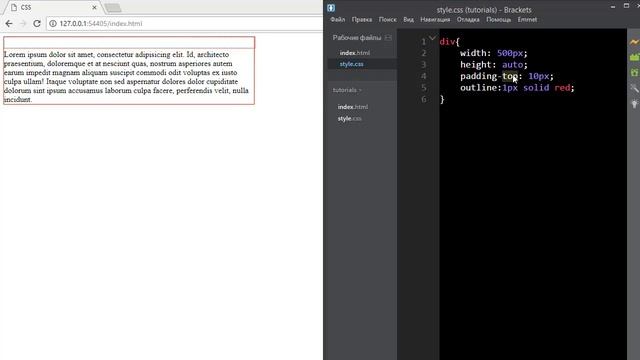The image size is (640, 360).
Task: Click the site info icon in address bar
Action: [53, 23]
